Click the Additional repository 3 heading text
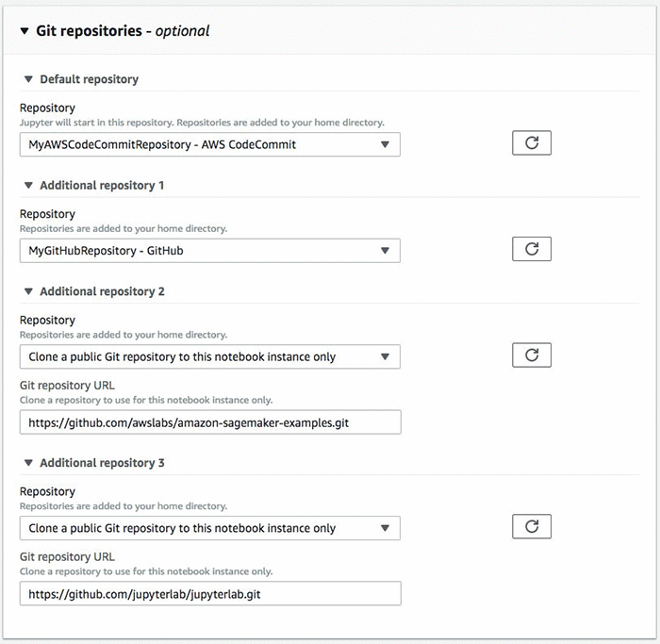 pos(102,463)
